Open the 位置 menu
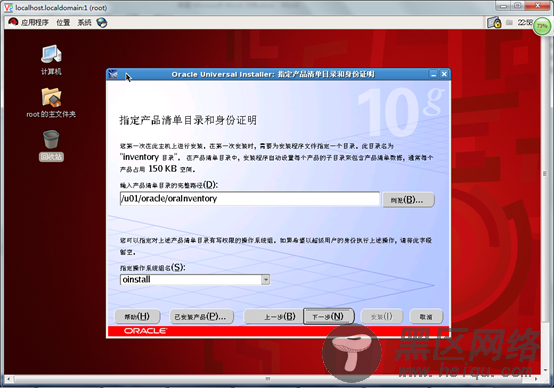The image size is (554, 388). [x=63, y=23]
